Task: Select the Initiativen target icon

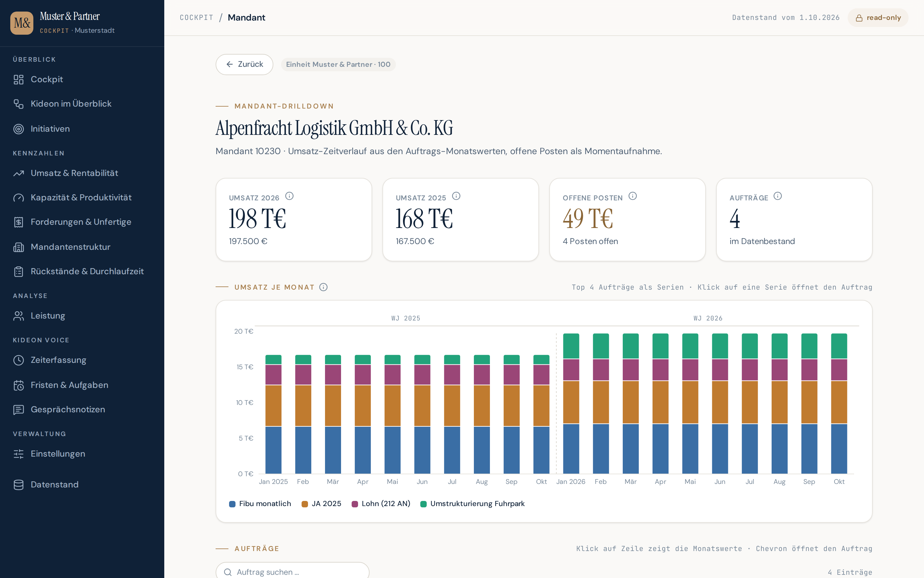Action: (x=18, y=129)
